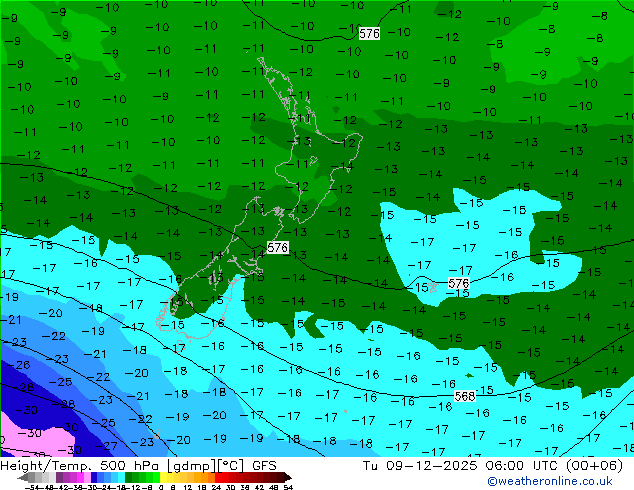This screenshot has height=490, width=634.
Task: Click the gray left arrow end of color scale
Action: [23, 478]
